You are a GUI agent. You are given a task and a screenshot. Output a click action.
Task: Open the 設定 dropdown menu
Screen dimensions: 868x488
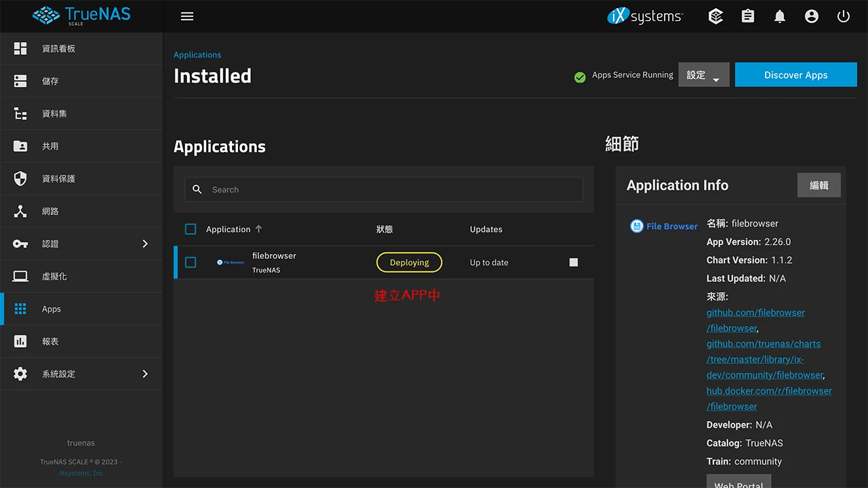pyautogui.click(x=703, y=75)
